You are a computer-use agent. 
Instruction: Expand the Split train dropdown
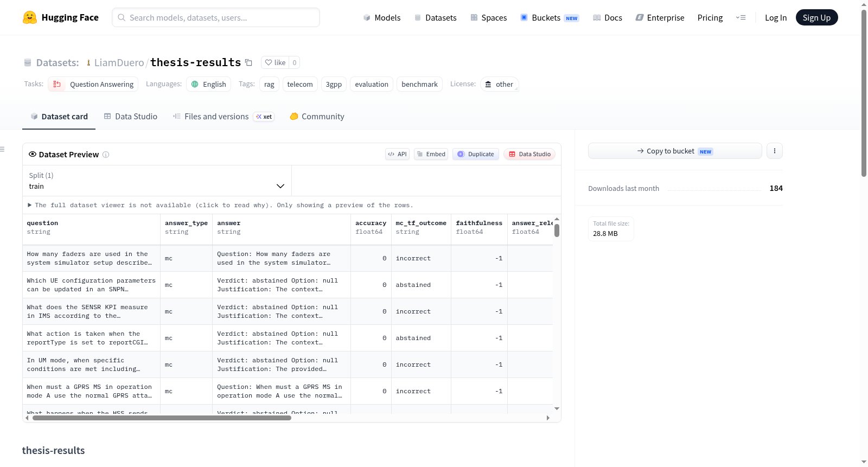pyautogui.click(x=157, y=181)
